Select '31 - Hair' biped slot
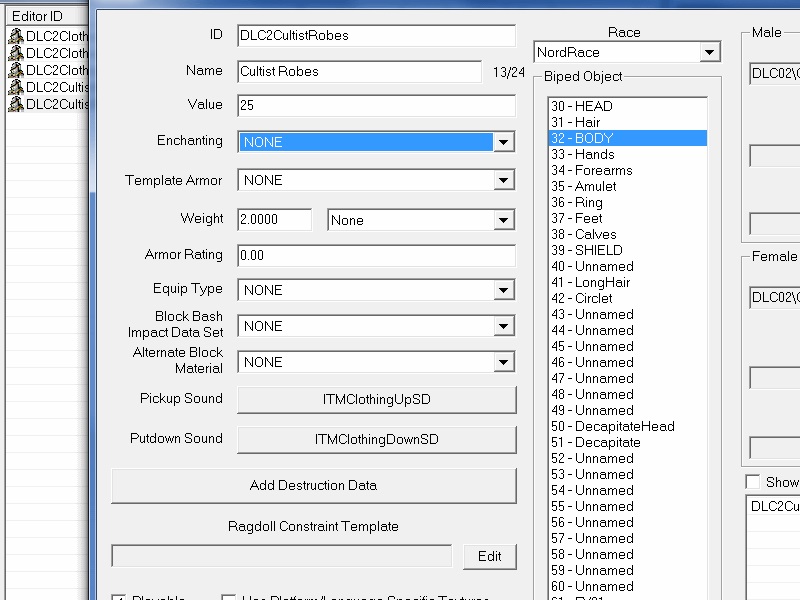This screenshot has height=600, width=800. pos(628,122)
